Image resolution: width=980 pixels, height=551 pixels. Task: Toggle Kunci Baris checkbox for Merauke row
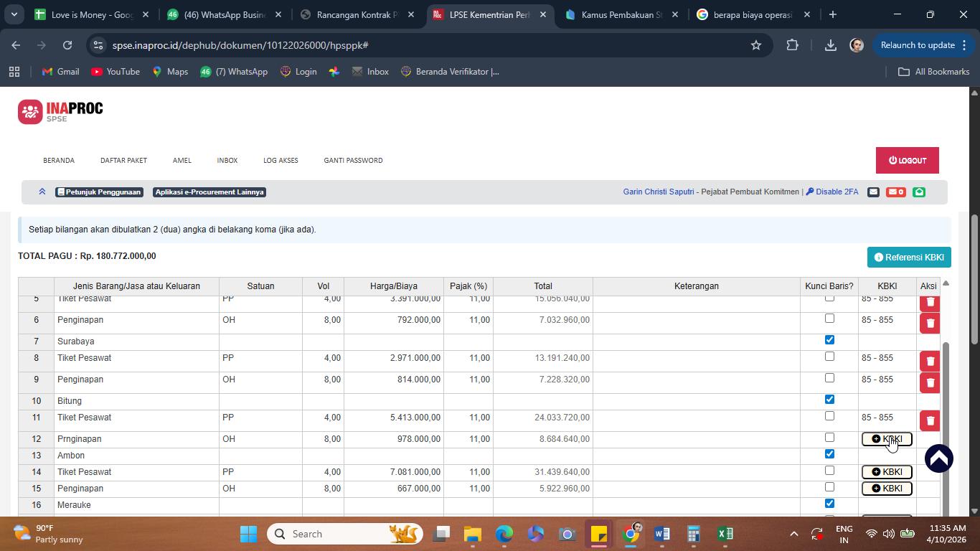(x=829, y=504)
